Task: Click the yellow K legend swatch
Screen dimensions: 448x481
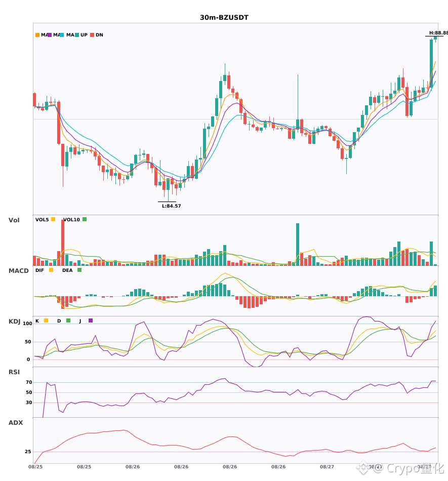Action: point(46,320)
